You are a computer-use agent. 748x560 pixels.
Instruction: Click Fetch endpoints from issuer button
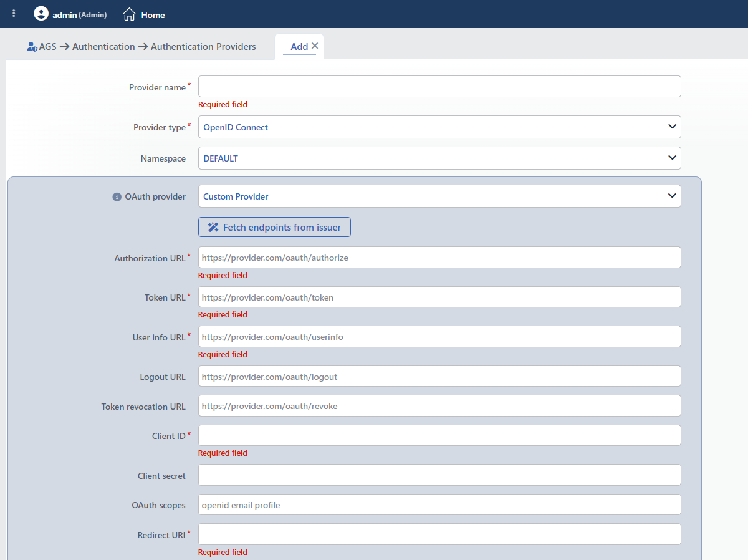click(x=274, y=227)
